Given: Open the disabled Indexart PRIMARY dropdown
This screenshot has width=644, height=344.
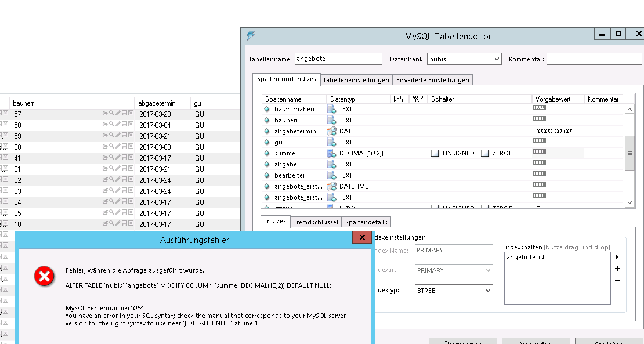Looking at the screenshot, I should [454, 270].
